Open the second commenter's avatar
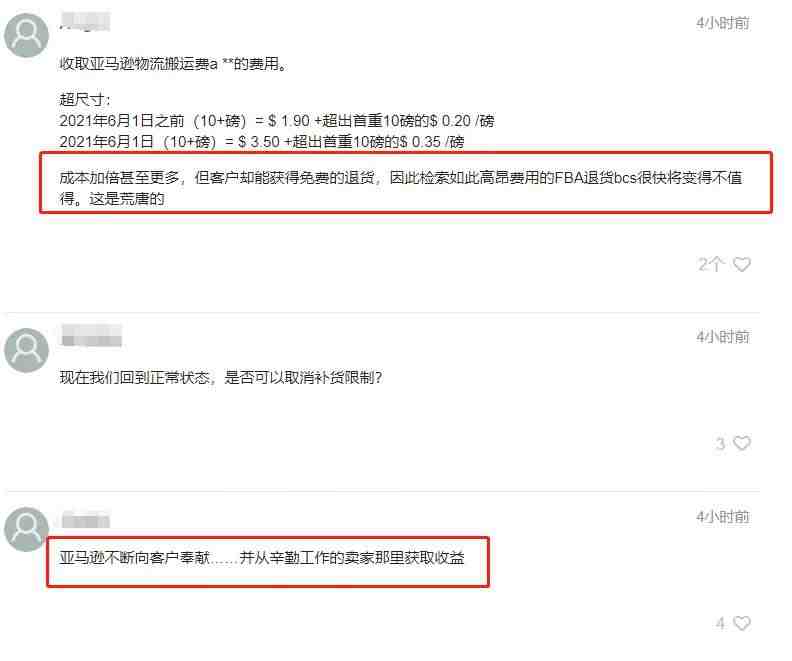The height and width of the screenshot is (661, 792). point(26,350)
